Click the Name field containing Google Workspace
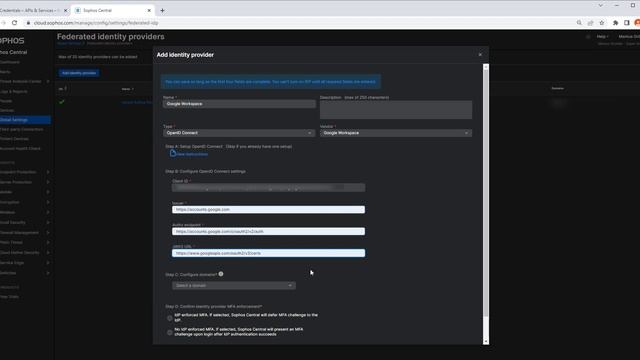640x360 pixels. (x=239, y=104)
